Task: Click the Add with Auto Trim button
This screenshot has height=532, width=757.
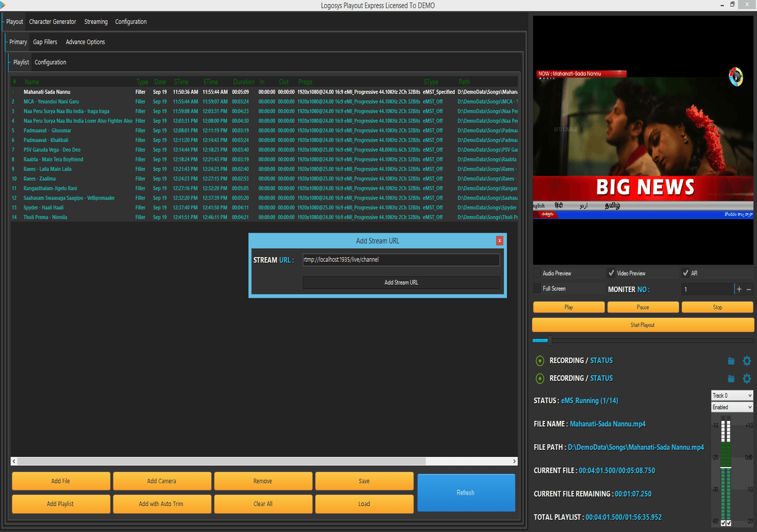Action: click(x=161, y=504)
